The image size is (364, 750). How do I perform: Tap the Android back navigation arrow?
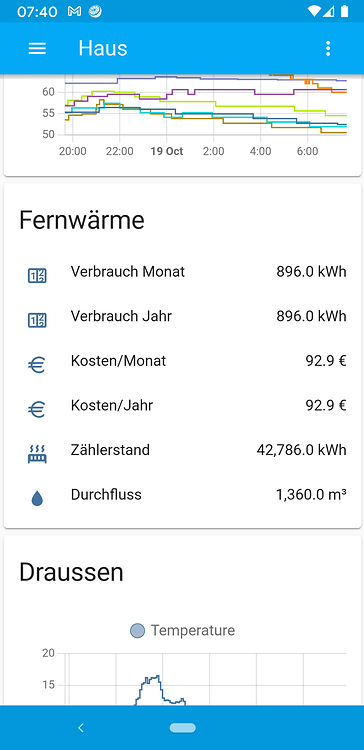point(81,728)
